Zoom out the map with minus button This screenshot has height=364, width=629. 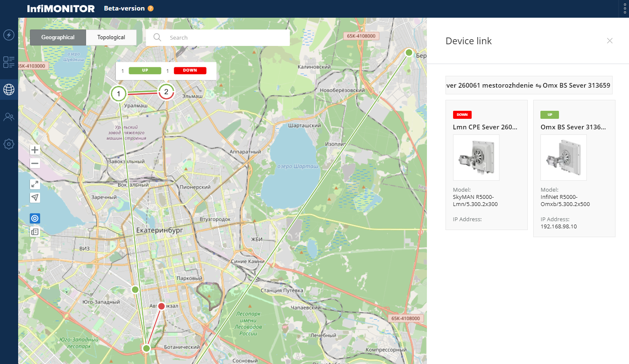[35, 163]
